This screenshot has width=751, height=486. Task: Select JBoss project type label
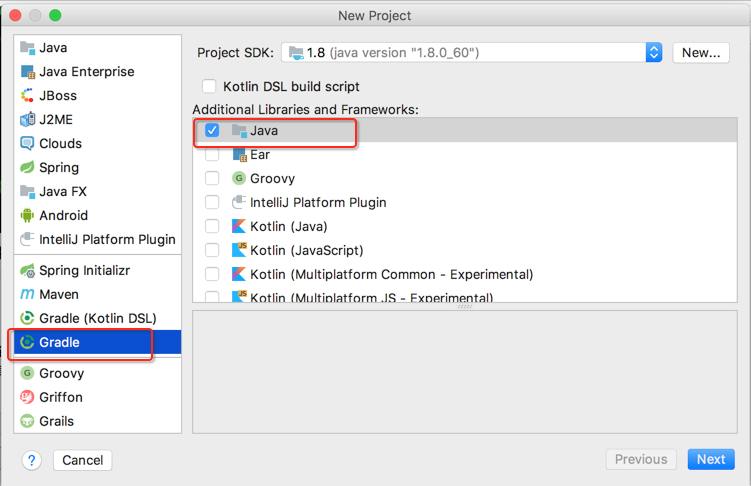point(58,96)
